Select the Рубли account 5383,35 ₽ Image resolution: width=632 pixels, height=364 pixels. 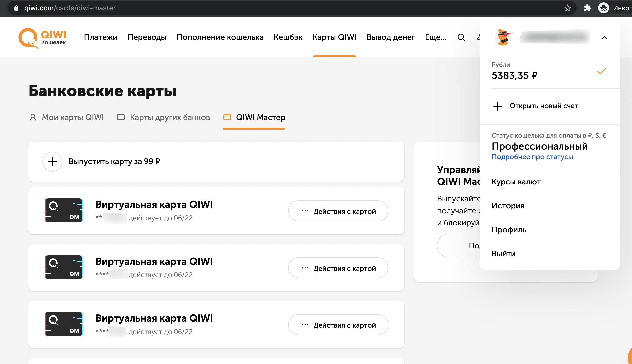coord(549,71)
